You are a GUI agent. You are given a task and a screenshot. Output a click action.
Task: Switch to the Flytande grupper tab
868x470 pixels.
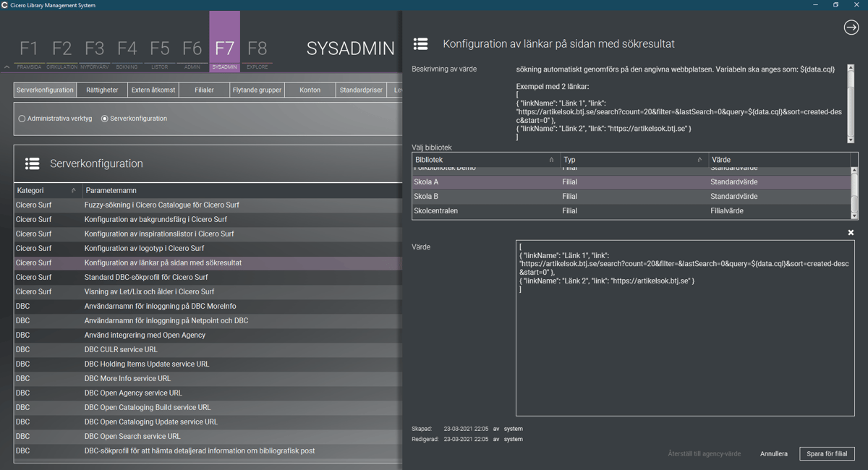[257, 90]
